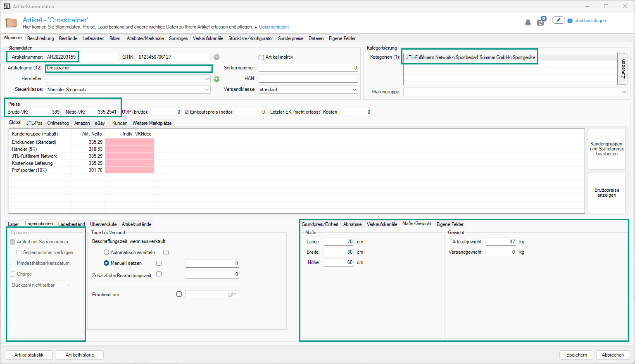635x364 pixels.
Task: Select the Automatisch ermitteln radio button
Action: click(x=106, y=252)
